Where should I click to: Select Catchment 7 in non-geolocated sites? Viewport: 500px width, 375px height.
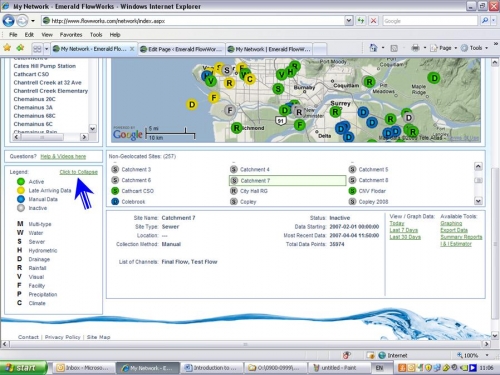[x=287, y=180]
